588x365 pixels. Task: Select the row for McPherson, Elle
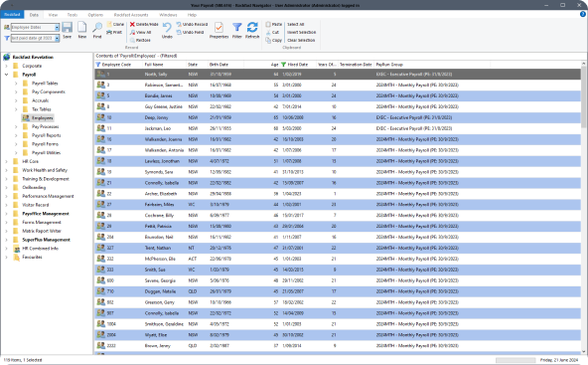point(338,259)
